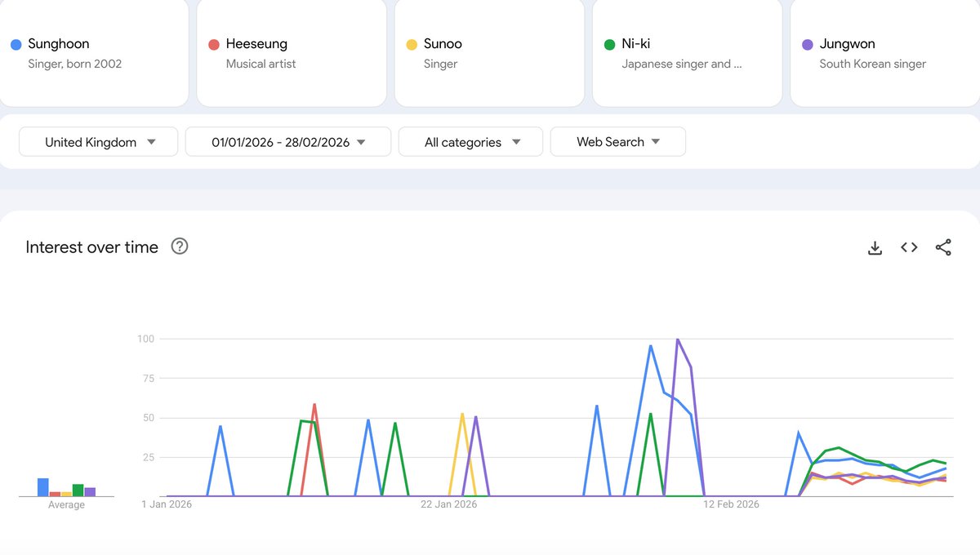
Task: Click 'Singer, born 2002' subtitle
Action: pos(75,64)
